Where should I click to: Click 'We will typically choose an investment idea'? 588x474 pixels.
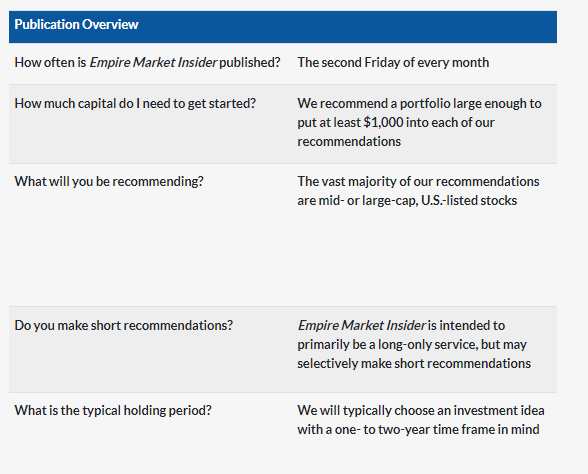click(421, 410)
